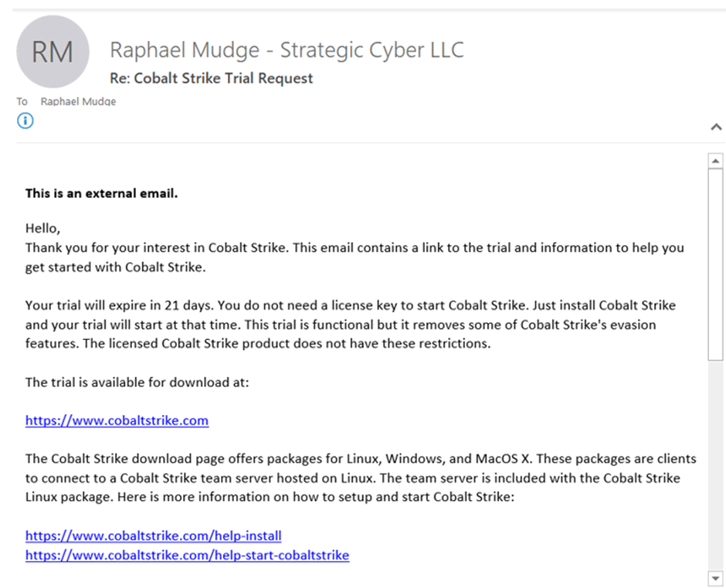Click the paragraph about packages for Linux, Windows, MacOS
The height and width of the screenshot is (588, 726).
(361, 478)
